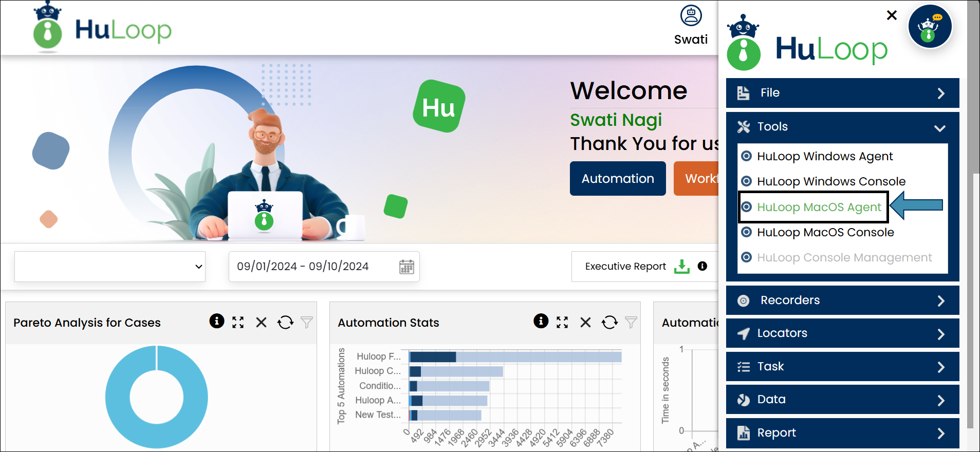The height and width of the screenshot is (452, 980).
Task: Open the date range calendar icon
Action: (406, 267)
